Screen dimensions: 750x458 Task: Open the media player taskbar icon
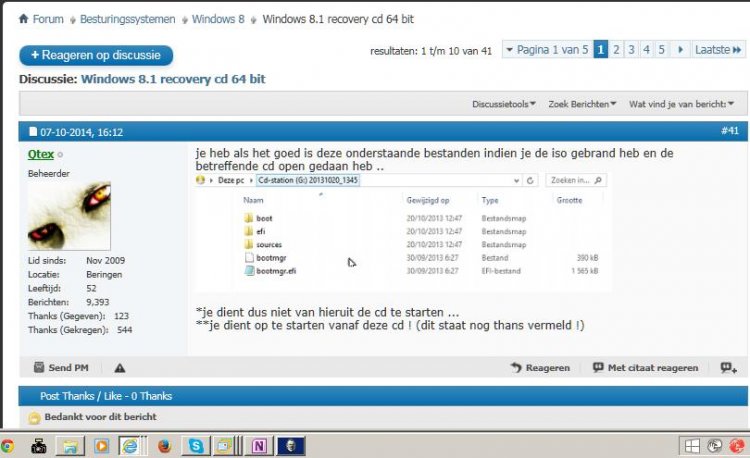pos(101,447)
